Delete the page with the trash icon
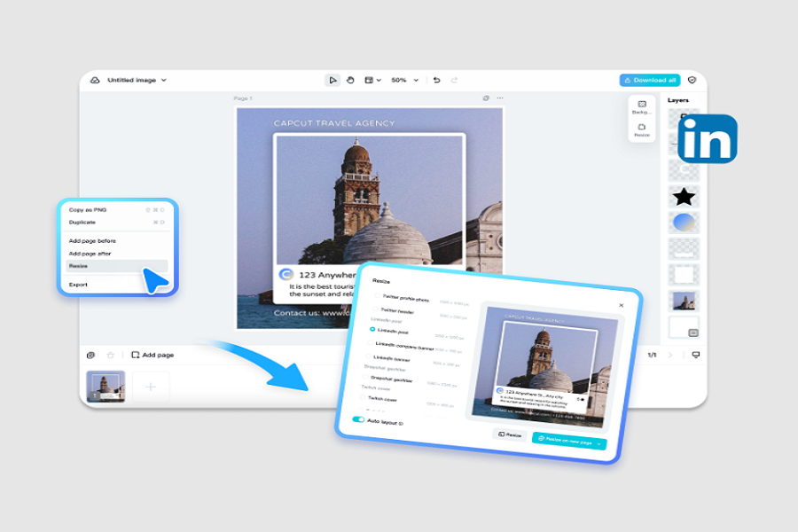Viewport: 798px width, 532px height. tap(111, 355)
